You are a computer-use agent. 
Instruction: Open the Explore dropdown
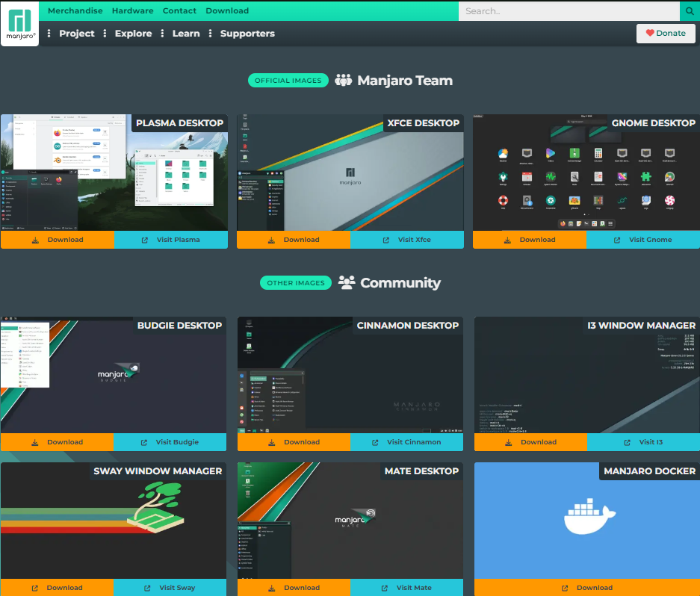coord(133,33)
